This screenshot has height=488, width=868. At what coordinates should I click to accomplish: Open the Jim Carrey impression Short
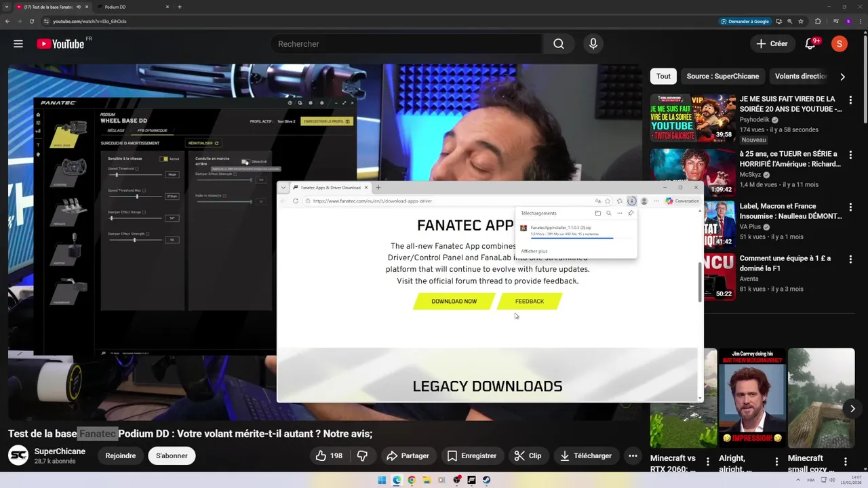[753, 399]
